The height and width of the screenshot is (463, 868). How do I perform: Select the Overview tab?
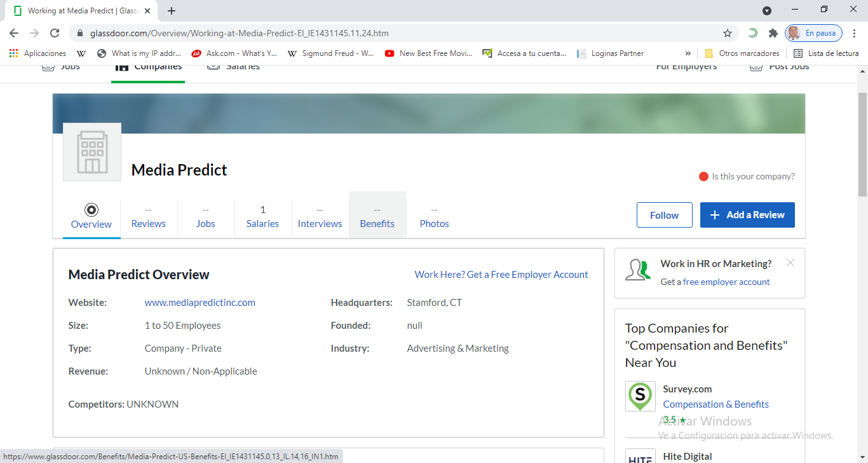[92, 217]
